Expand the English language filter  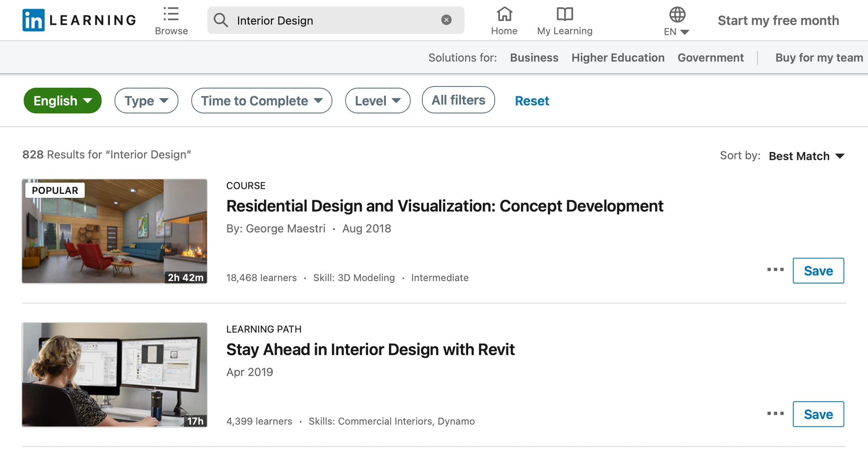point(62,101)
